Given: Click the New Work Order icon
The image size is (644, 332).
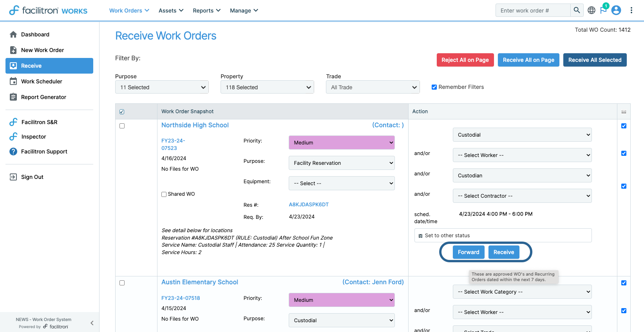Looking at the screenshot, I should click(13, 50).
